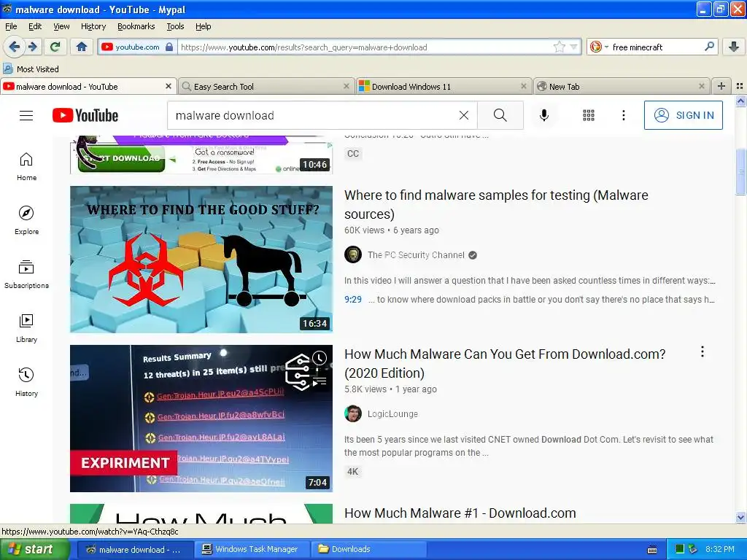Open How Much Malware #1 title
The width and height of the screenshot is (747, 560).
pos(460,513)
